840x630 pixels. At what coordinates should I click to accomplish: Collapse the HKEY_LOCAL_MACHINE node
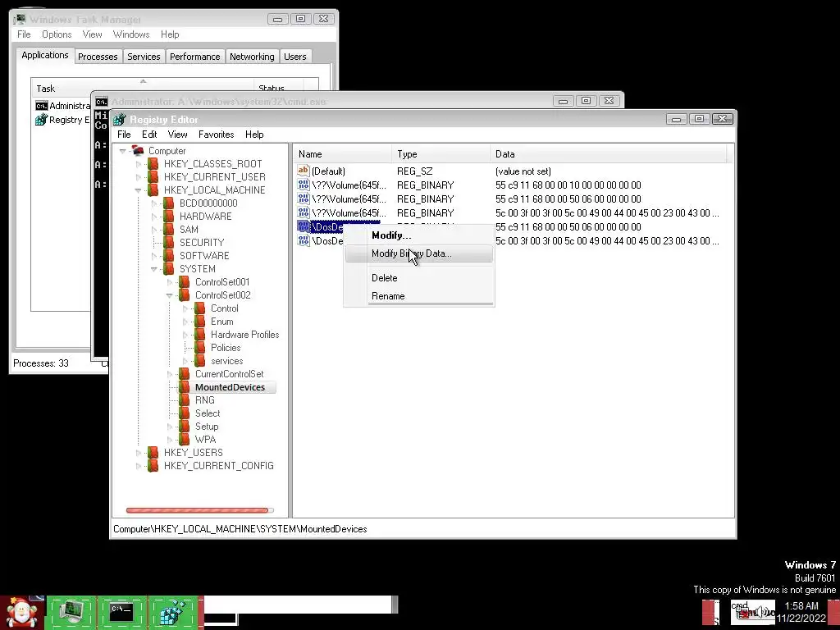click(138, 190)
